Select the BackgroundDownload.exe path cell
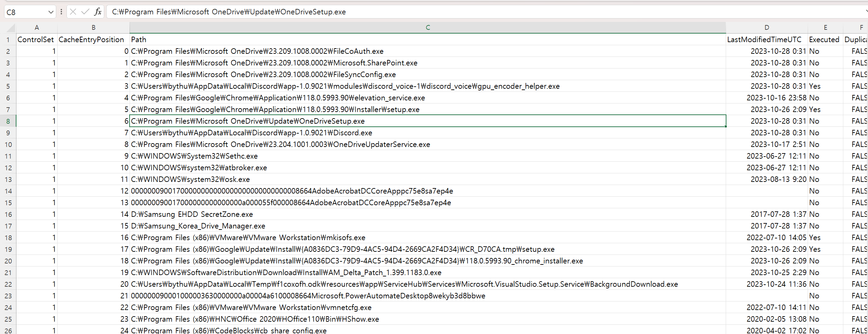Viewport: 868px width, 334px height. pyautogui.click(x=428, y=284)
